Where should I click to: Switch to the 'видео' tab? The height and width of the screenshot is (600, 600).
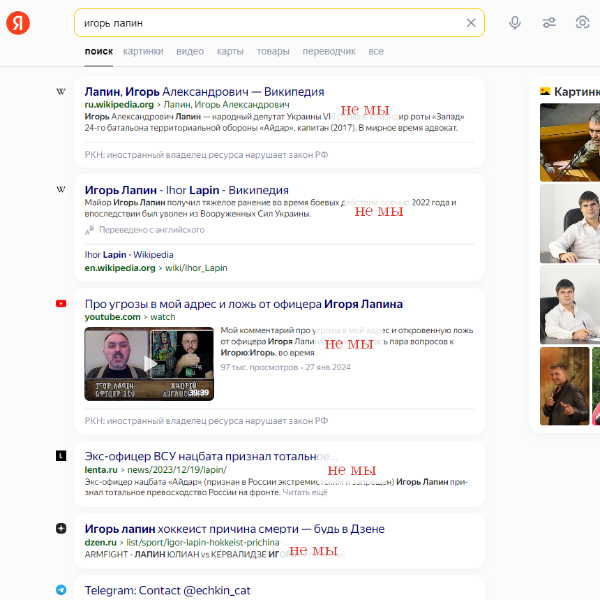[190, 52]
